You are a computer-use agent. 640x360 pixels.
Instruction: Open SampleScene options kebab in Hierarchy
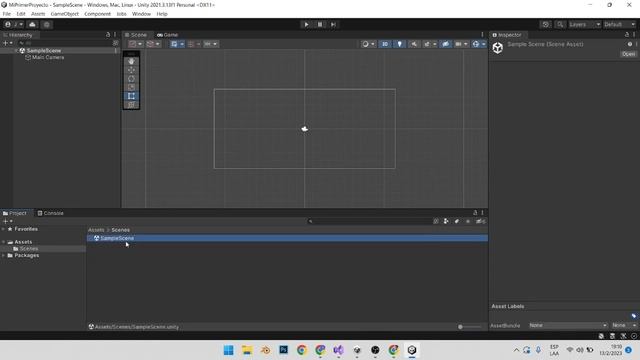(x=116, y=51)
